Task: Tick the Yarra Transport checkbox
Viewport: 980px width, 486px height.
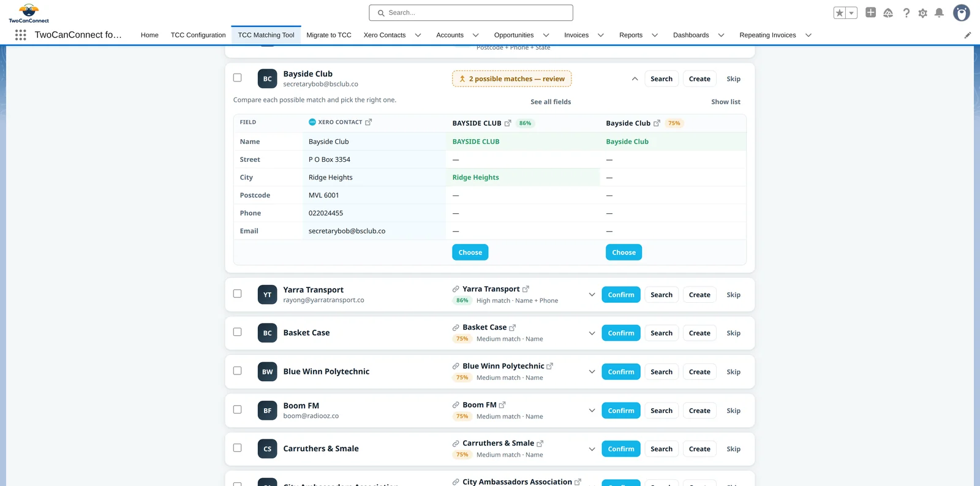Action: pos(238,294)
